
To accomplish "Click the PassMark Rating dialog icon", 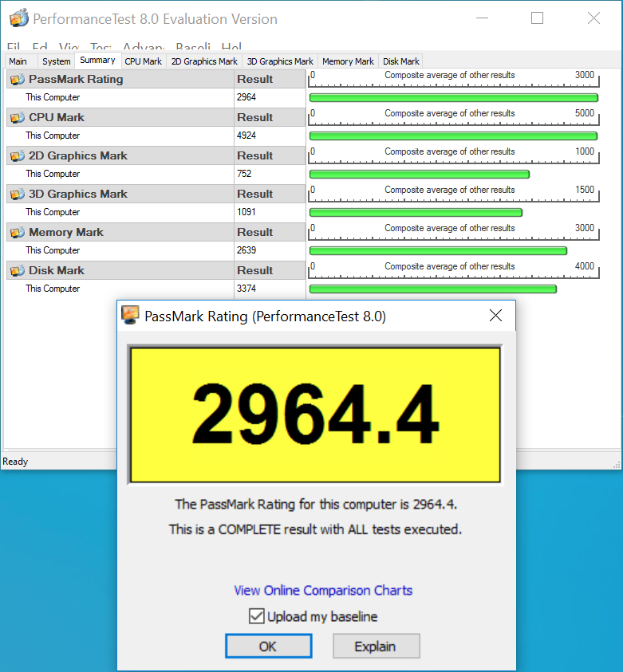I will click(130, 315).
